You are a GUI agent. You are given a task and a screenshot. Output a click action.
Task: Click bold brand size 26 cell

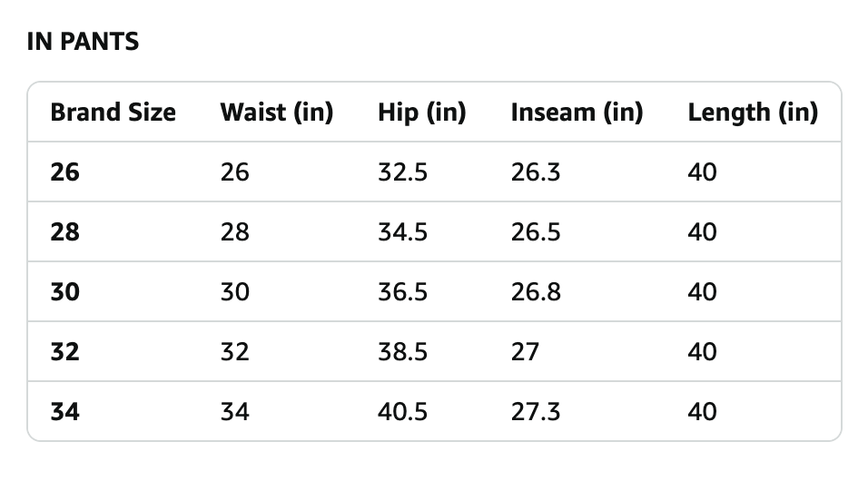(65, 172)
